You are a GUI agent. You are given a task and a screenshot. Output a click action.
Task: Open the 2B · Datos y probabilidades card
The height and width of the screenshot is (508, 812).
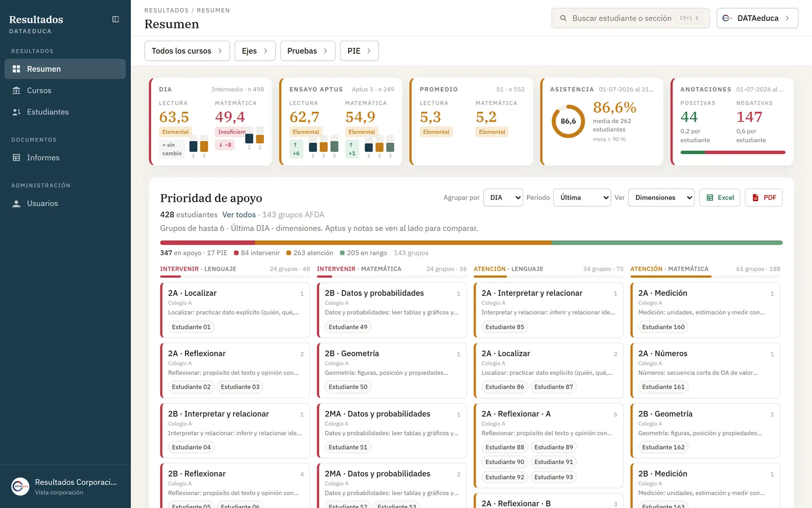(392, 310)
